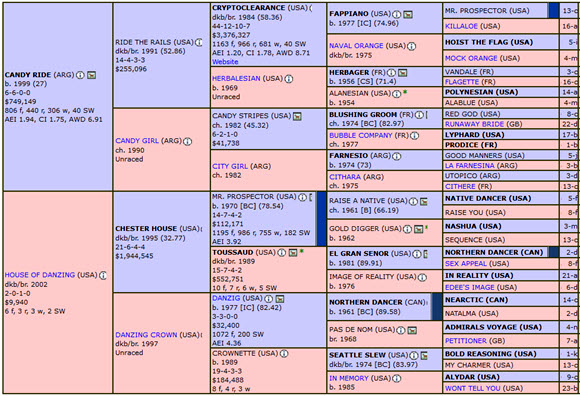Viewport: 580px width, 396px height.
Task: Select HOIST THE FLAG name text
Action: [x=476, y=43]
